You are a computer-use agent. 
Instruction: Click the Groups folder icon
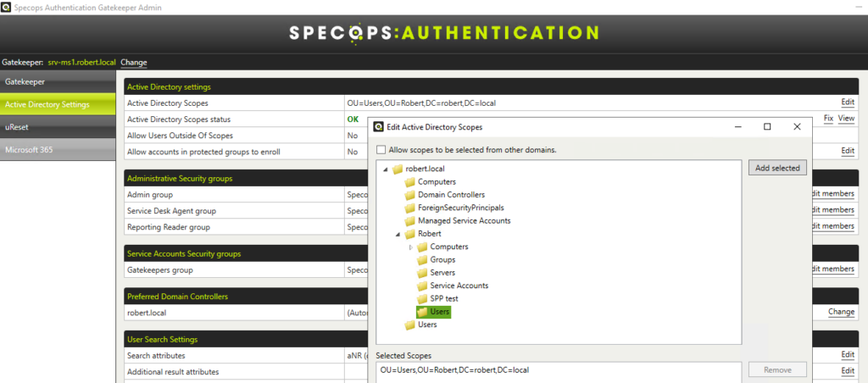pos(422,259)
